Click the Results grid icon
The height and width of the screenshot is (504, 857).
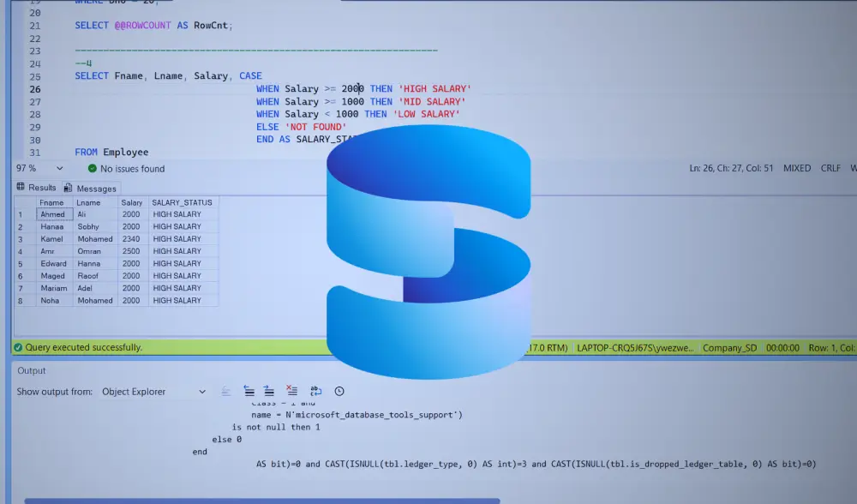(21, 187)
